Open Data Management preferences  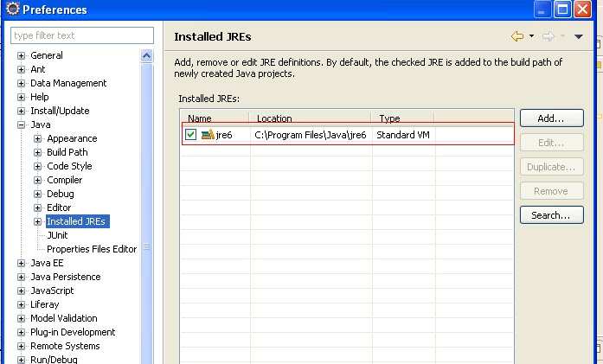click(x=68, y=83)
